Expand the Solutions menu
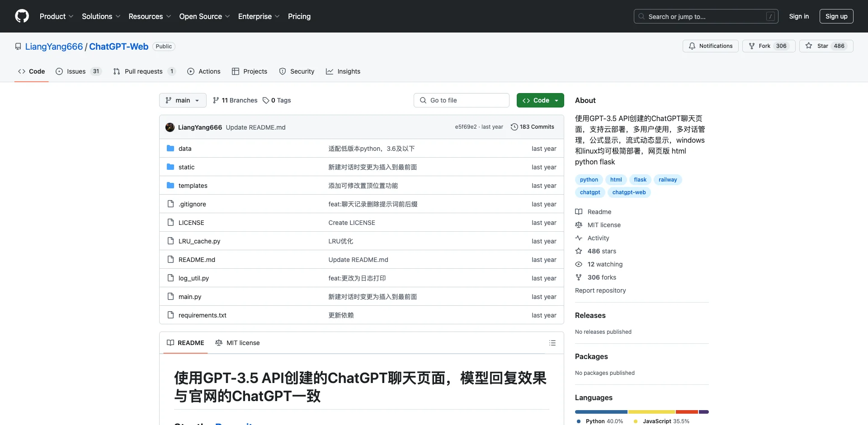 pos(101,16)
